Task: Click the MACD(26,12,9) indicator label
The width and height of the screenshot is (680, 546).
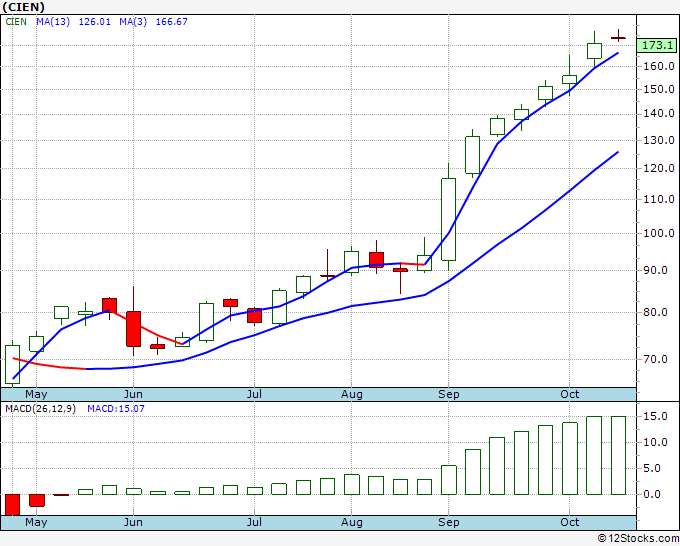Action: coord(40,409)
